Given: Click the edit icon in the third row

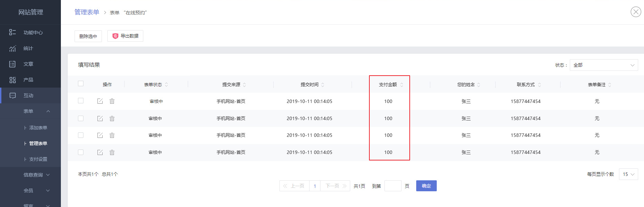Looking at the screenshot, I should coord(100,135).
